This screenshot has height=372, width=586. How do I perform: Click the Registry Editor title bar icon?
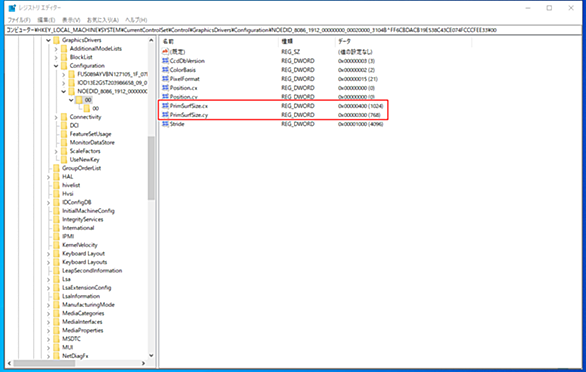(12, 7)
